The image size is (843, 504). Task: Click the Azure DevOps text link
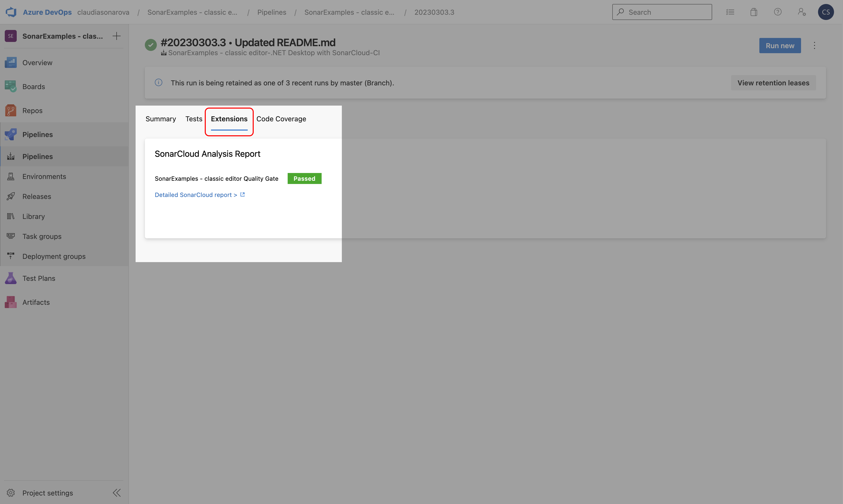(x=47, y=12)
